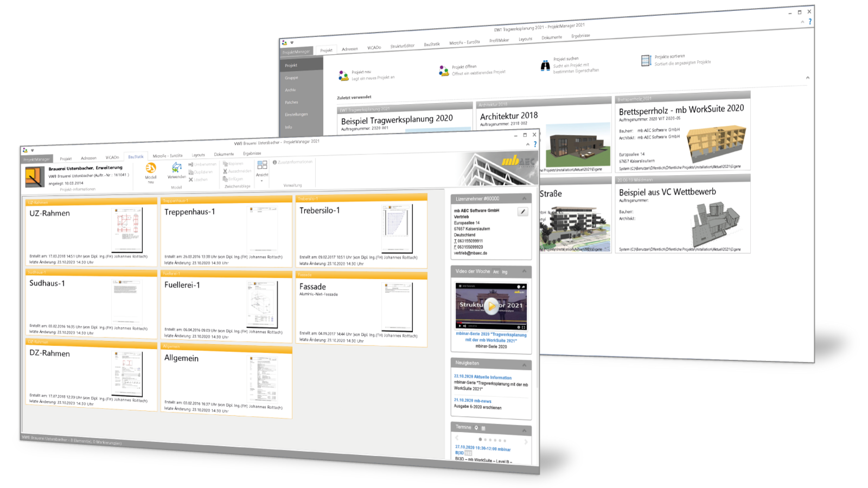Open the StrukturEditor tab in rear window
This screenshot has width=868, height=488.
click(402, 46)
